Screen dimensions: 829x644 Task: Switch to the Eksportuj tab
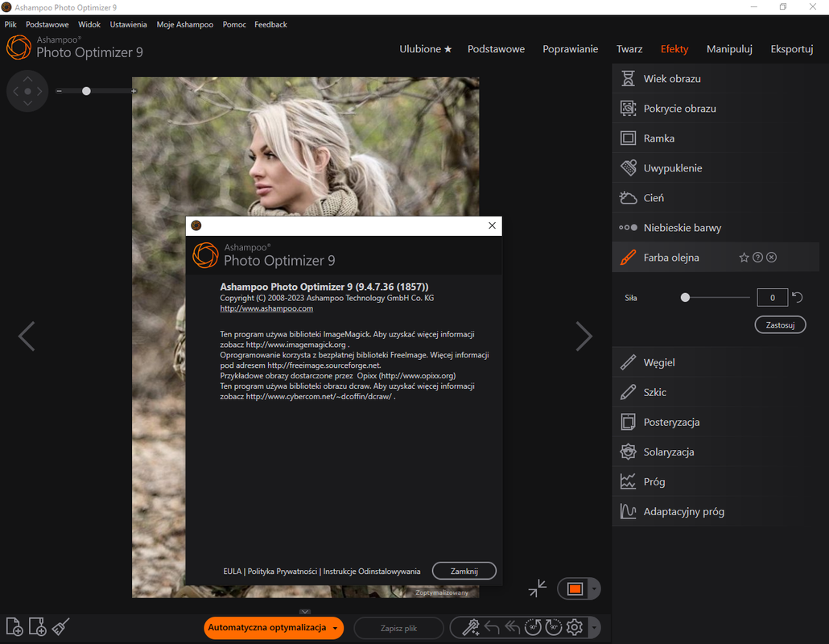791,48
